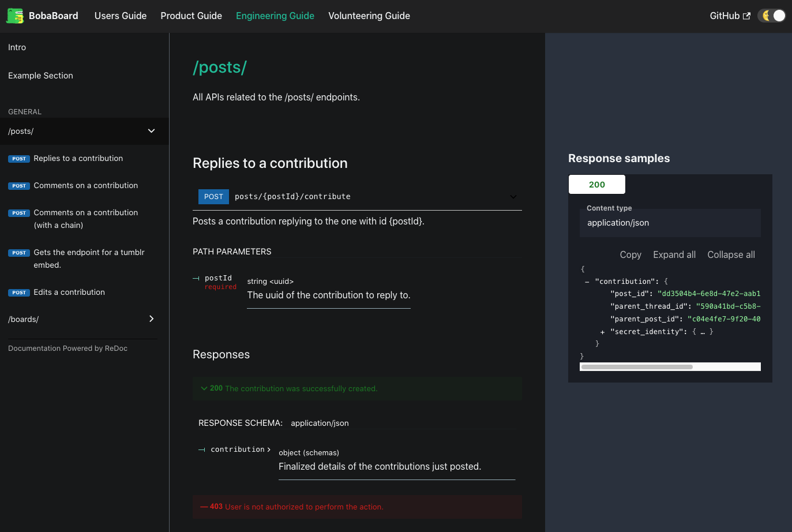This screenshot has height=532, width=792.
Task: Switch to the Users Guide section
Action: click(x=120, y=16)
